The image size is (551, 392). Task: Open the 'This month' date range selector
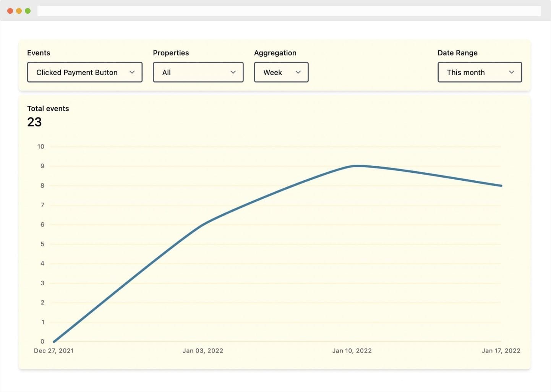tap(480, 72)
